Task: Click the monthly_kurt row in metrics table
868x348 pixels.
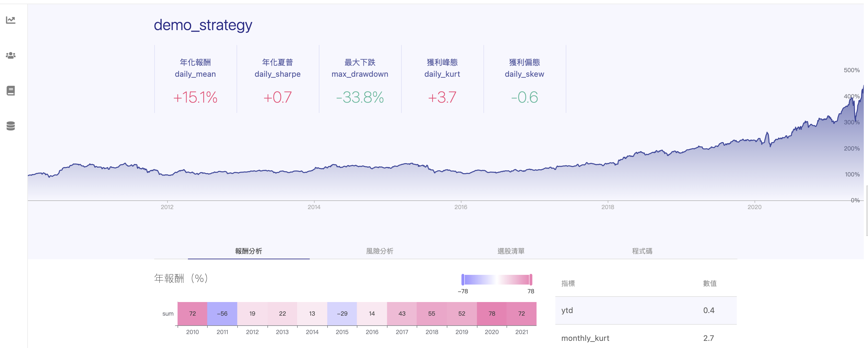Action: coord(646,338)
